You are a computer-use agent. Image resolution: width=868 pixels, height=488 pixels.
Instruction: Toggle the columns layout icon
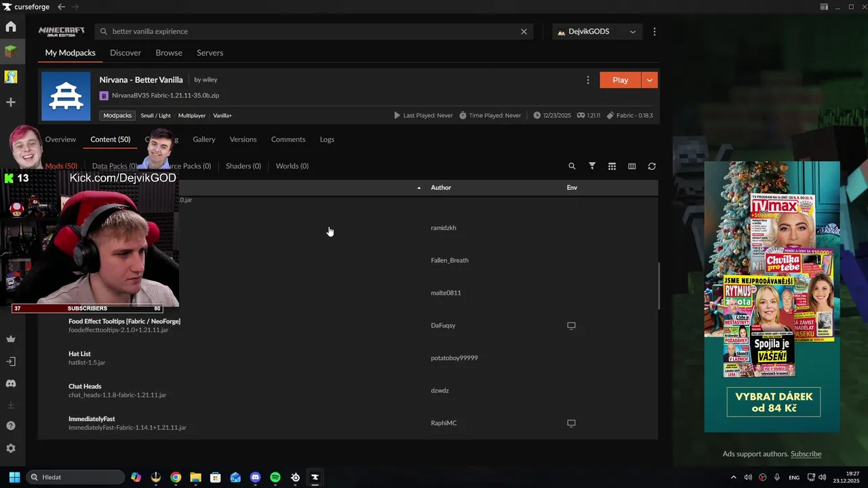click(x=632, y=166)
